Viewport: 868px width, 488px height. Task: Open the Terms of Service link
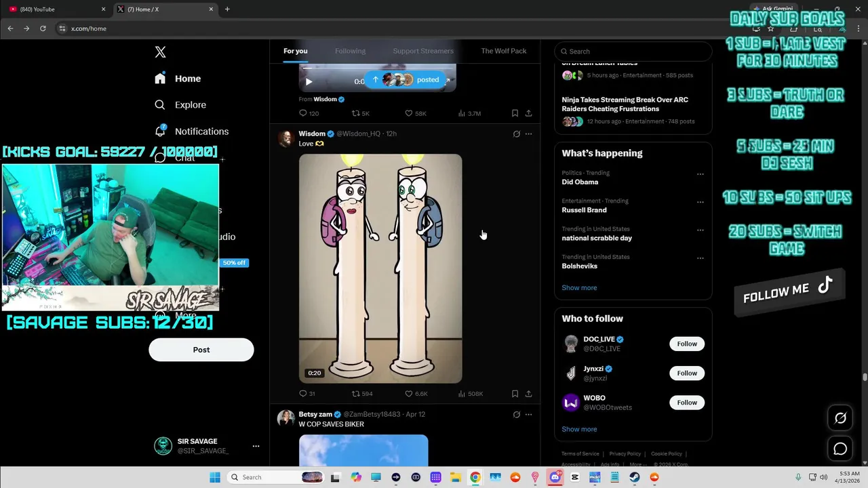[580, 453]
